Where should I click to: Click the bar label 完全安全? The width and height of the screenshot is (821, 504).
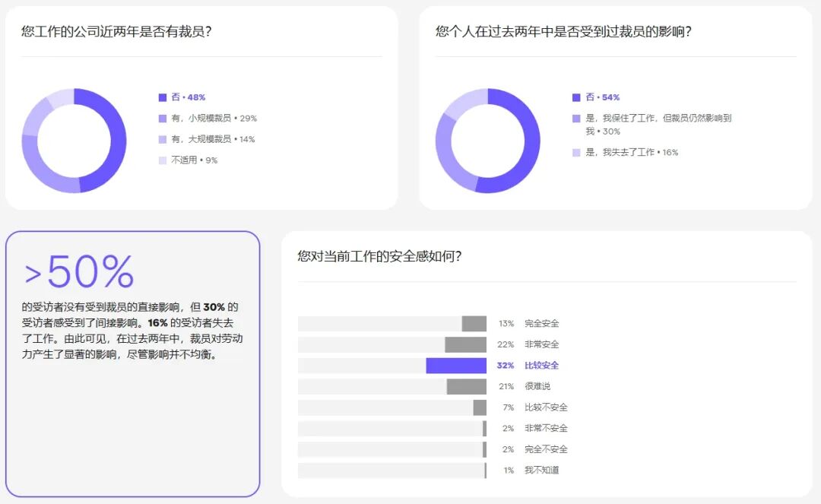542,323
